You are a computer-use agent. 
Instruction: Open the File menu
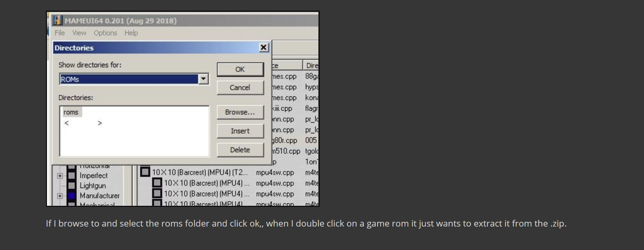(60, 33)
